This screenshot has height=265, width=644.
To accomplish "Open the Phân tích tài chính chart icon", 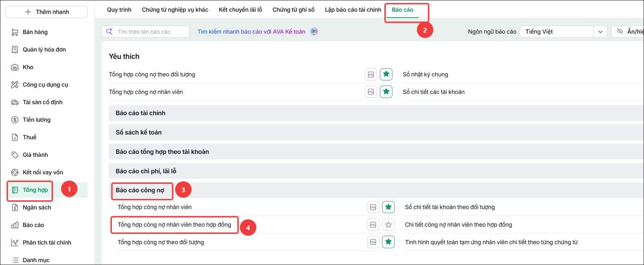I will pos(15,243).
